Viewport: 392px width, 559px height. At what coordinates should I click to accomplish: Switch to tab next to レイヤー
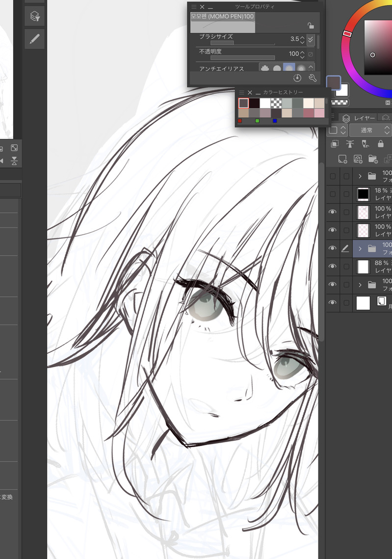pyautogui.click(x=385, y=118)
